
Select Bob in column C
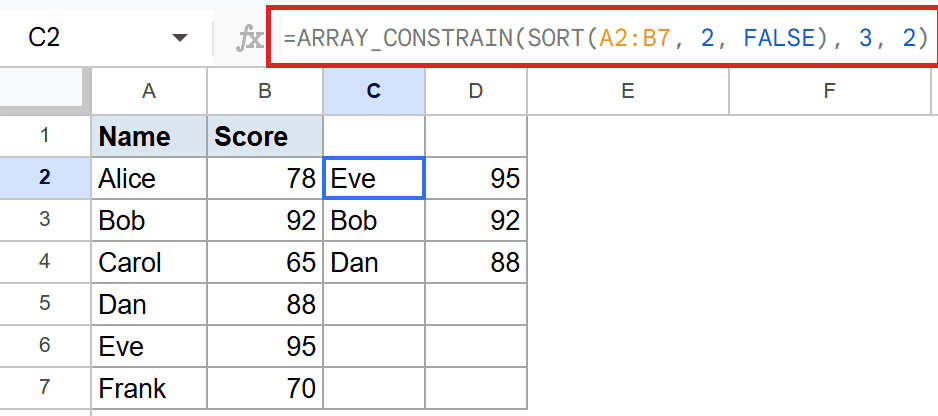(x=374, y=220)
